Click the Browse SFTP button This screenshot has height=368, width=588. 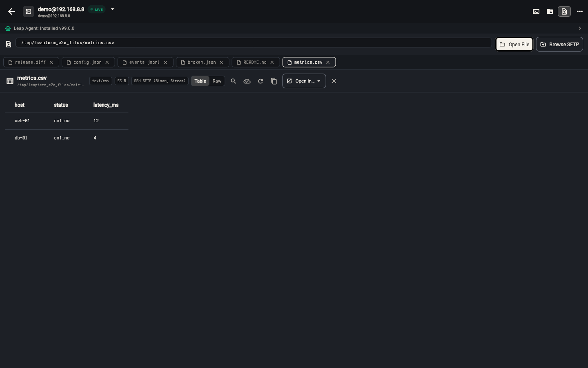coord(559,44)
